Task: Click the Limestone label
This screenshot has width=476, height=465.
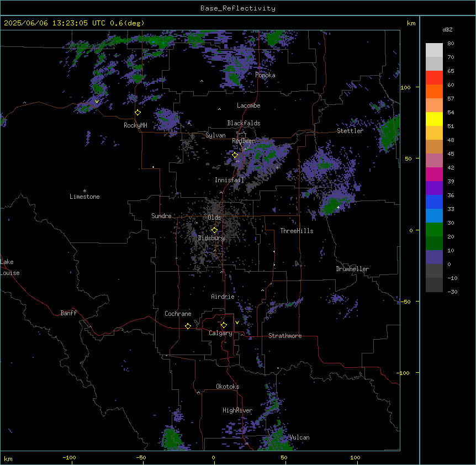Action: coord(84,197)
